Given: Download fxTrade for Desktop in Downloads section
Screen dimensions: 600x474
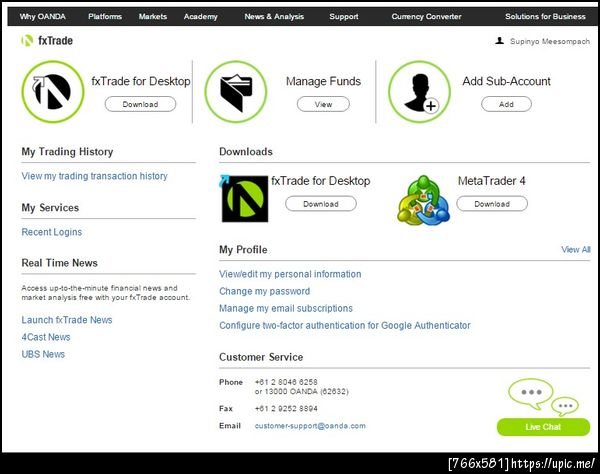Looking at the screenshot, I should pos(321,204).
